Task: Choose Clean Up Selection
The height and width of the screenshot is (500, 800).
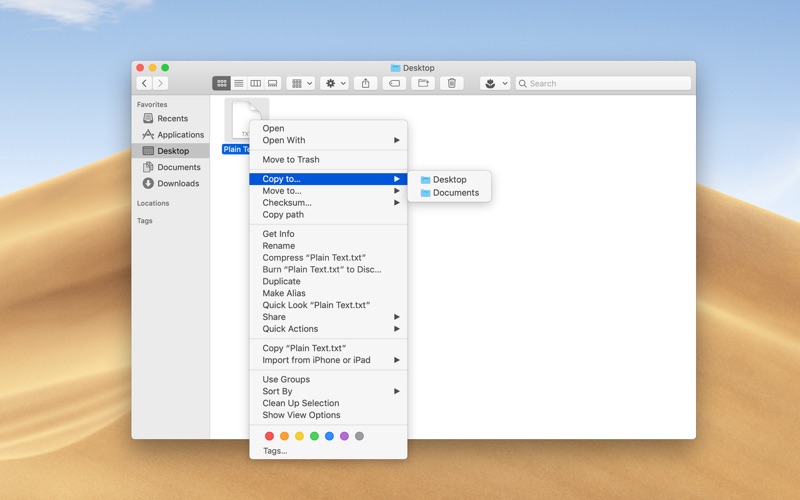Action: pos(328,403)
